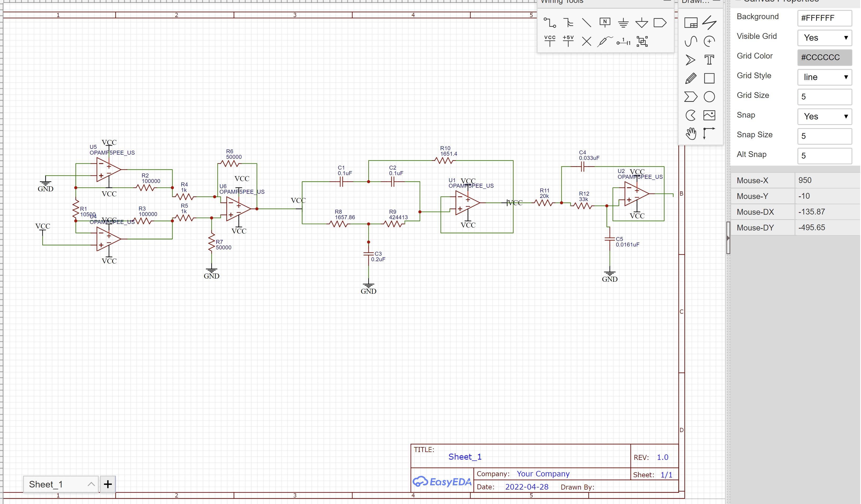Viewport: 861px width, 504px height.
Task: Click the Mouse-DX value -135.87
Action: coord(811,212)
